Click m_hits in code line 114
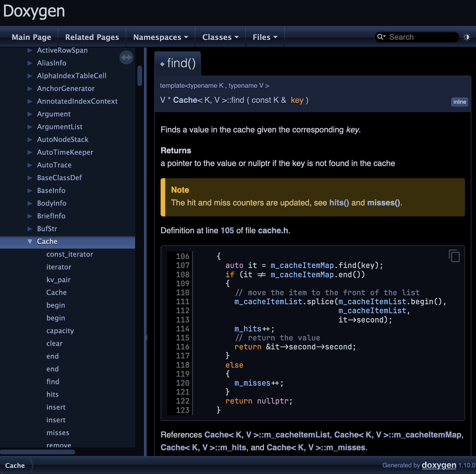 pyautogui.click(x=248, y=329)
